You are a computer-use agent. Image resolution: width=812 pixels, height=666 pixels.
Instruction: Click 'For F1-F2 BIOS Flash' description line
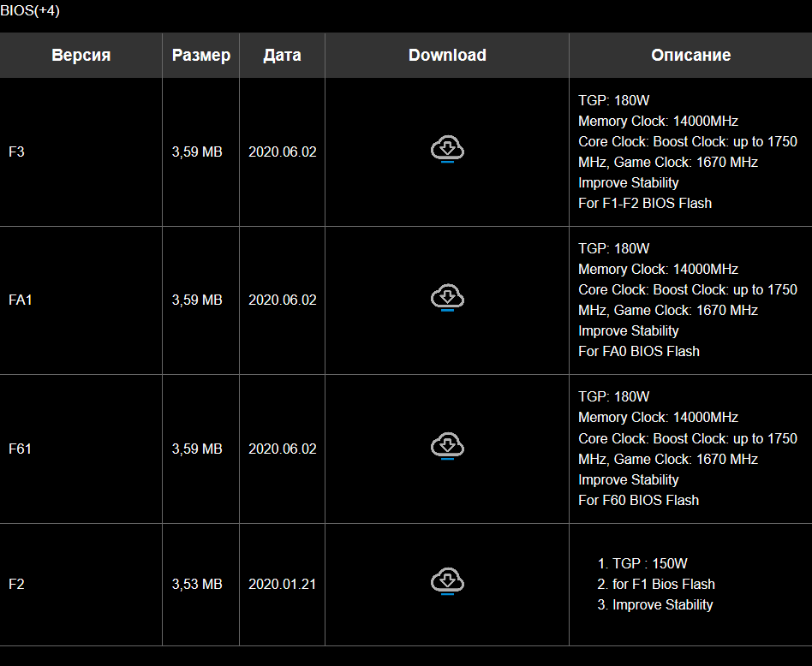click(645, 203)
